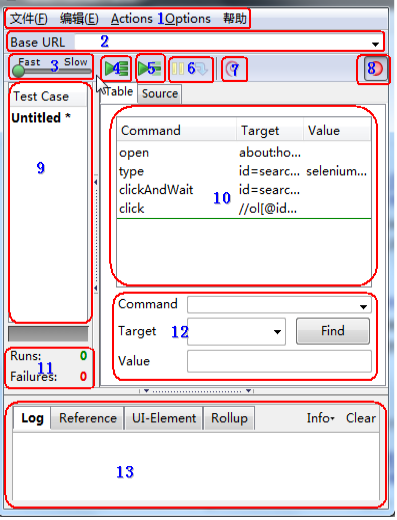Image resolution: width=397 pixels, height=520 pixels.
Task: Click the gray test progress bar
Action: pyautogui.click(x=48, y=334)
